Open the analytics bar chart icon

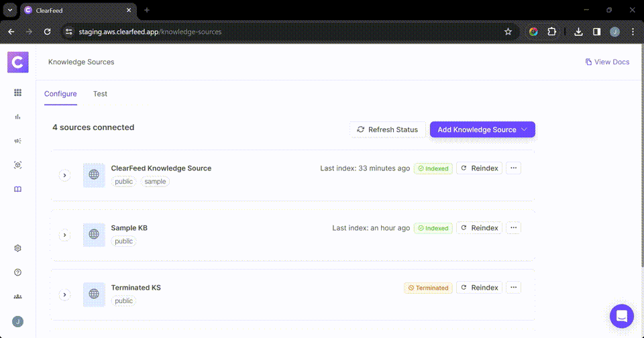(x=18, y=117)
